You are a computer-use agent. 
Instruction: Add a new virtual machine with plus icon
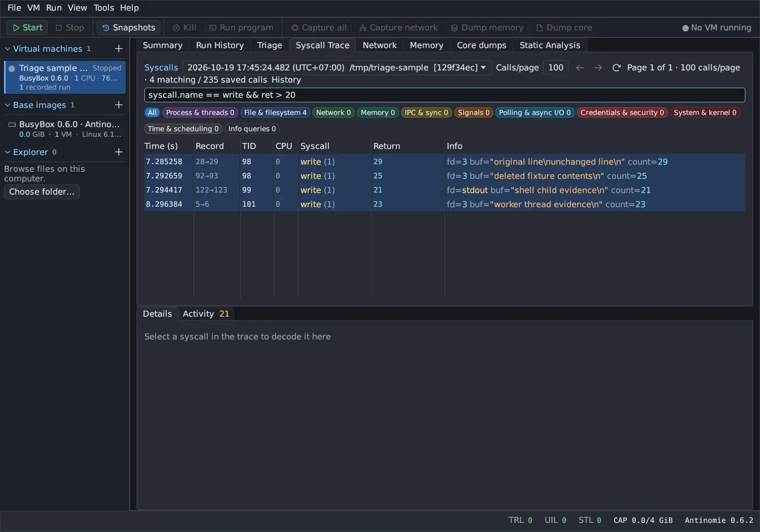tap(119, 49)
